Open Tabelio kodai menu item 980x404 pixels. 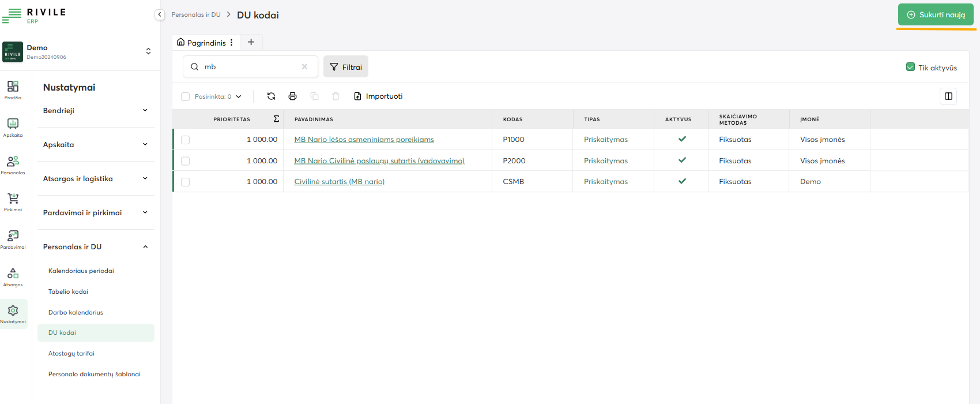tap(68, 291)
